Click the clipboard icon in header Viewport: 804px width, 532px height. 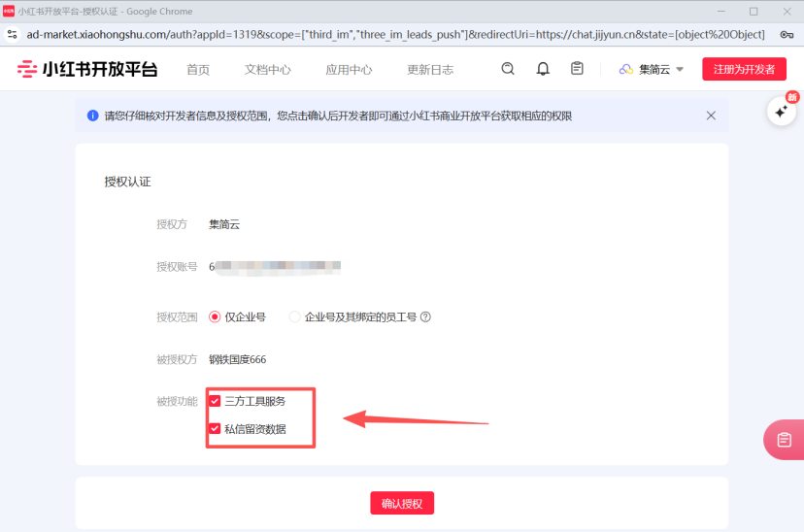pyautogui.click(x=577, y=68)
